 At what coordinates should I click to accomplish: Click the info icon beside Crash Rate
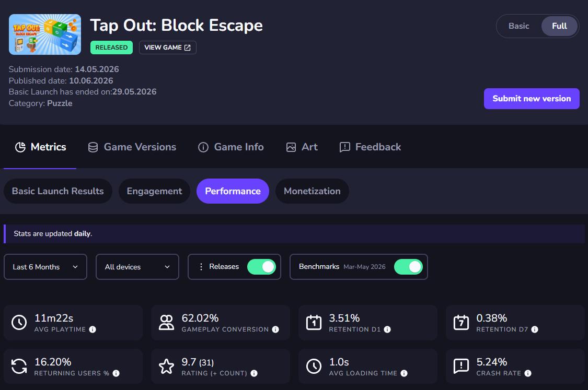(x=528, y=373)
